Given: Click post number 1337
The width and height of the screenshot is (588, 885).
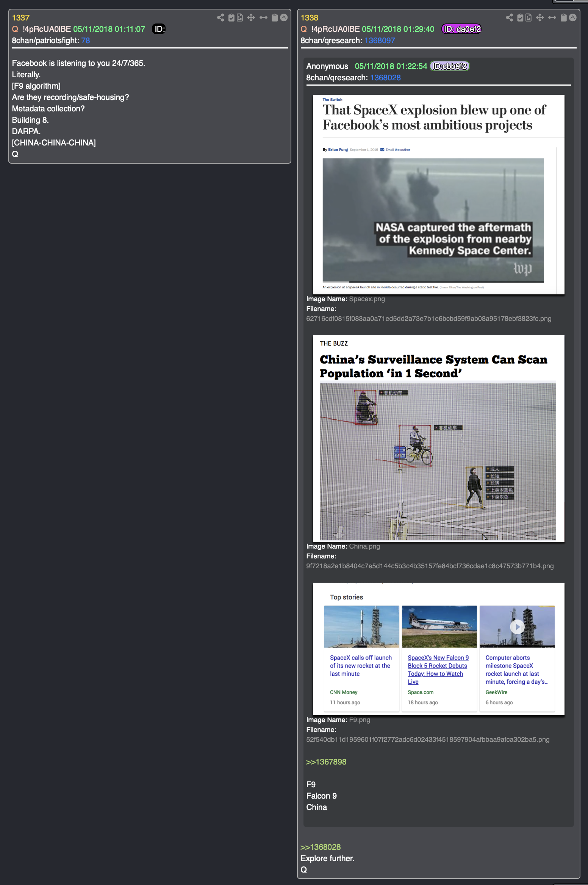Looking at the screenshot, I should click(x=21, y=18).
